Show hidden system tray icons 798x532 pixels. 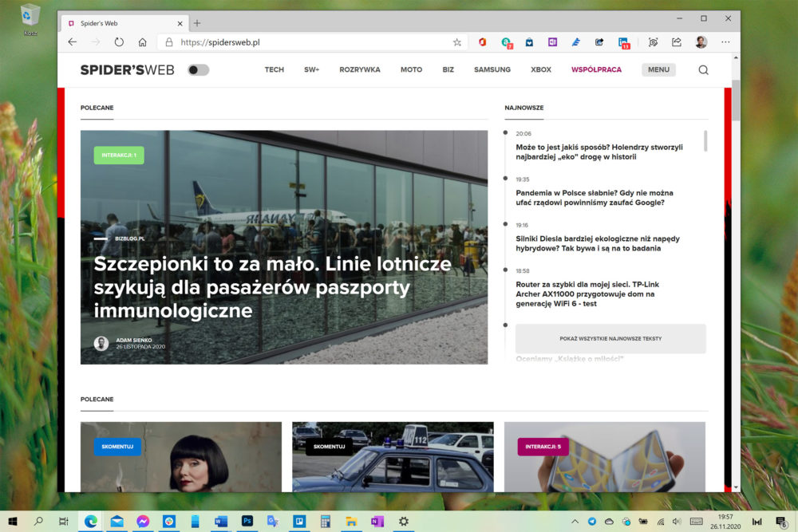point(575,522)
